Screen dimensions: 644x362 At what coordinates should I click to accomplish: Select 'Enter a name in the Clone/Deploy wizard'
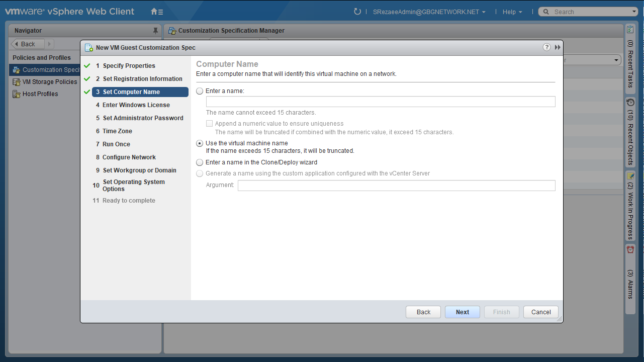[x=200, y=162]
